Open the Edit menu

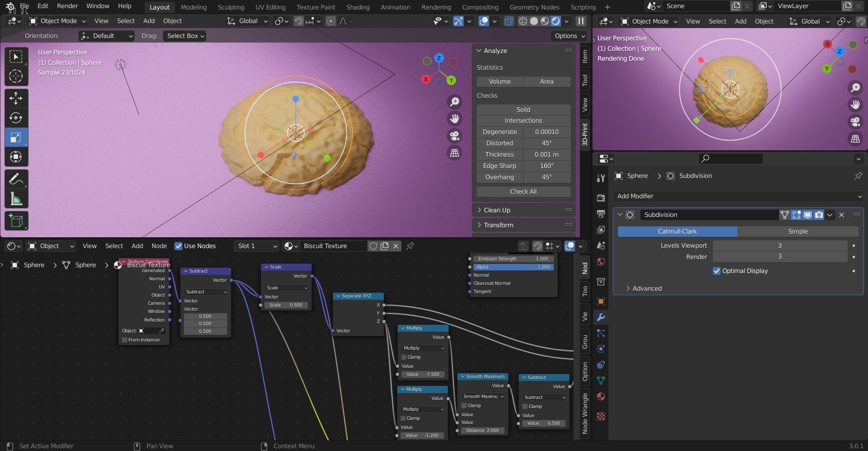[43, 6]
